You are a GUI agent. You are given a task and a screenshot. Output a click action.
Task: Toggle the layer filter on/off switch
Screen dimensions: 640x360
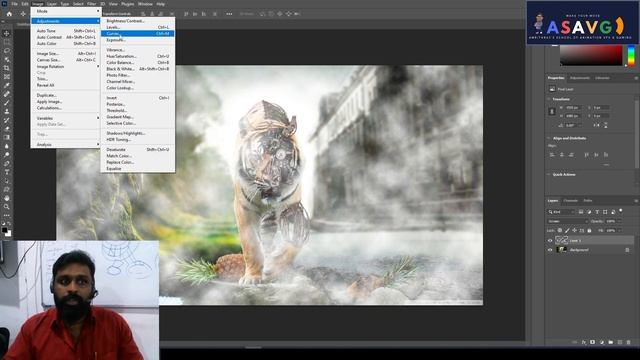[x=621, y=211]
